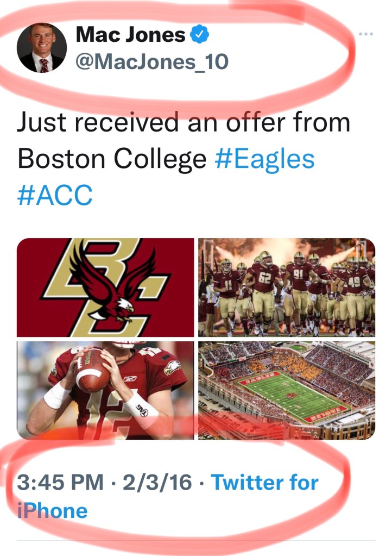Click the "Boston College" words in tweet
392x556 pixels.
pyautogui.click(x=112, y=159)
